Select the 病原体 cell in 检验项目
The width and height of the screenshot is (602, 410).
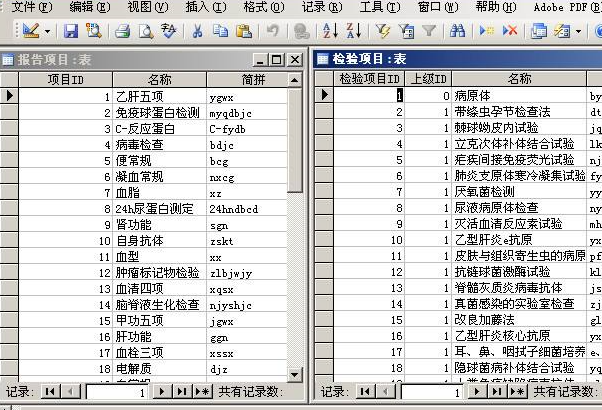tap(519, 96)
